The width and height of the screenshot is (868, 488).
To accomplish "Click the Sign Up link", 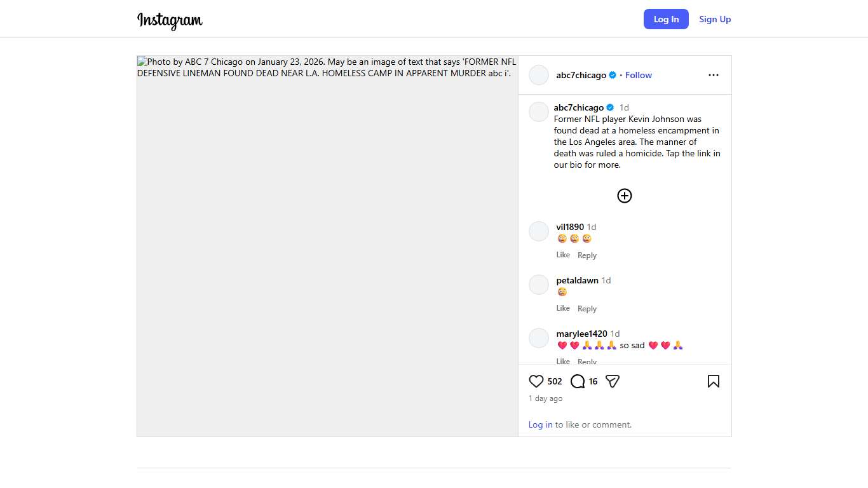I will [x=715, y=19].
